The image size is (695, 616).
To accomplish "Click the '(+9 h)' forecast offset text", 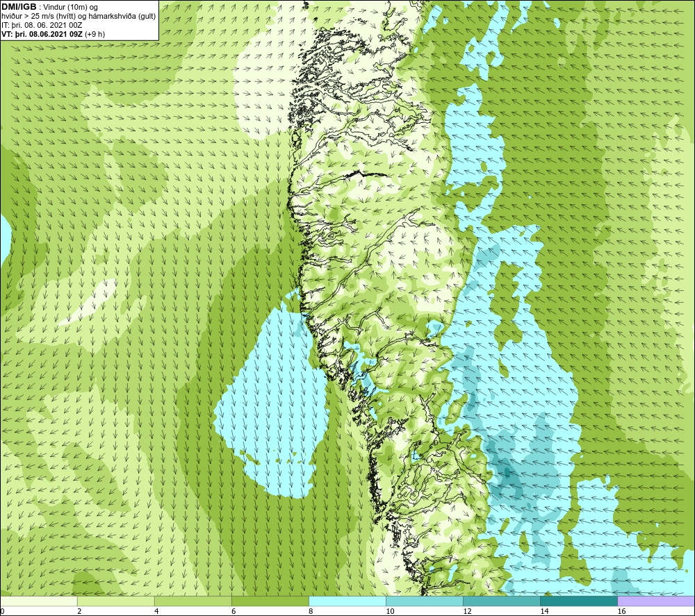I will point(95,34).
